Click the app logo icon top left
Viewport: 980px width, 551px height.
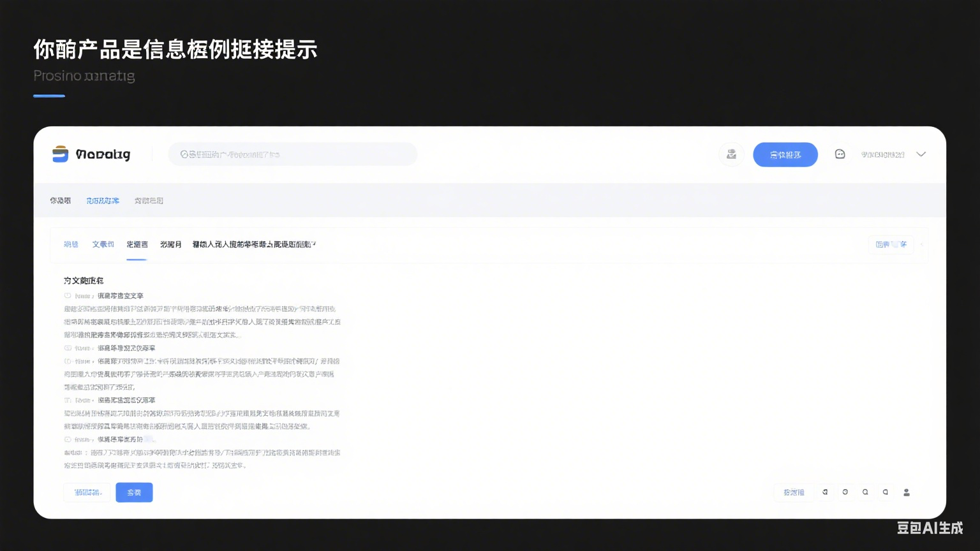point(61,154)
